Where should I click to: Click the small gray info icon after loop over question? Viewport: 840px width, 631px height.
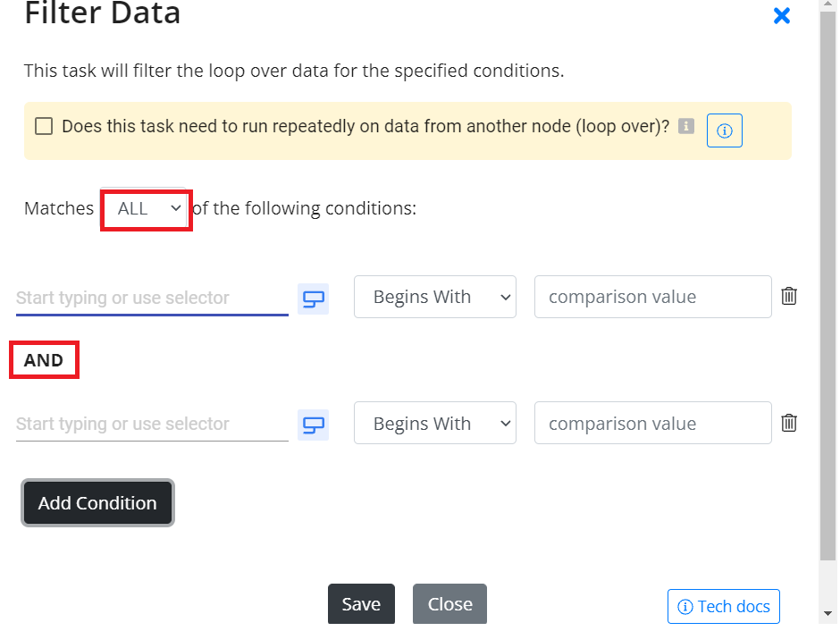pos(685,126)
